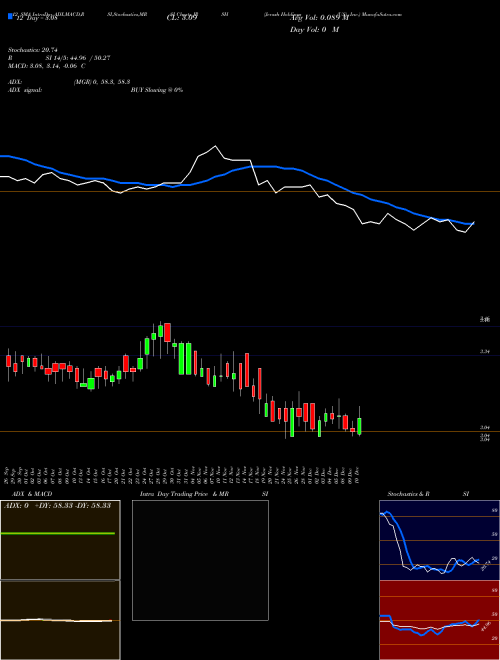Select the 'BUY Slowing @ 0%' signal text

tap(157, 90)
